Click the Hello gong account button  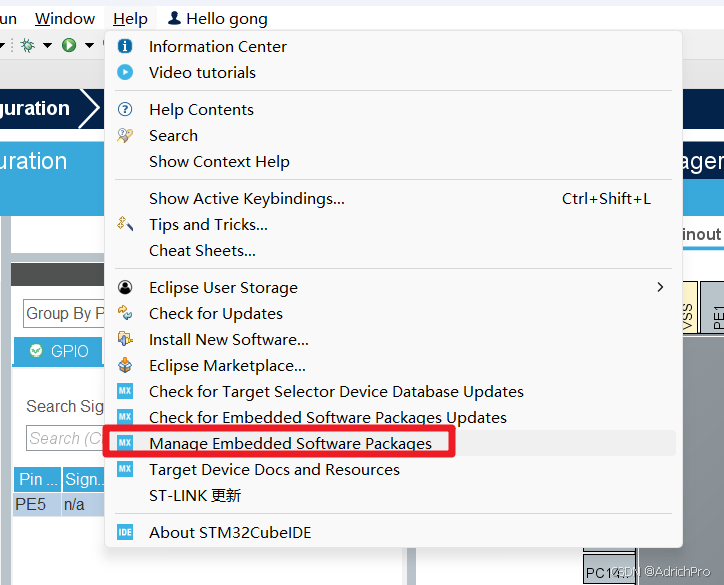(217, 18)
